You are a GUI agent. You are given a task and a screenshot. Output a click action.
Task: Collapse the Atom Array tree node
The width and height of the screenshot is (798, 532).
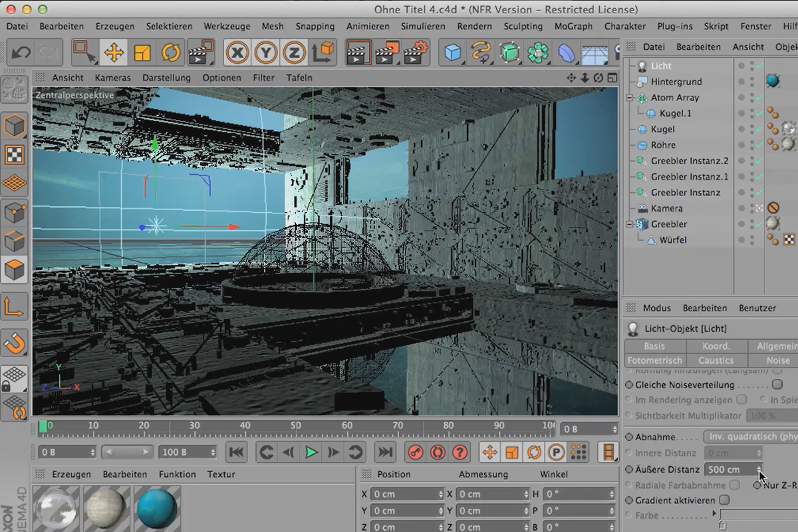click(x=630, y=98)
